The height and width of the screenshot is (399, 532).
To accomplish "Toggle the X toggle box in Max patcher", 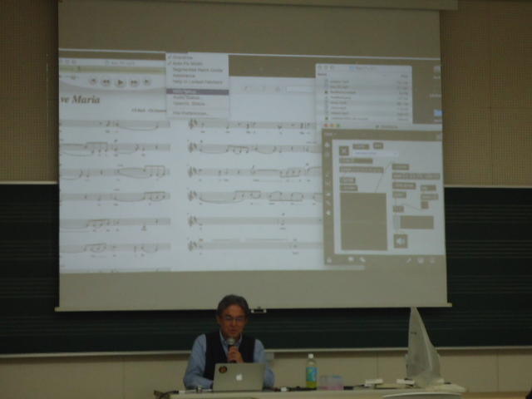I will click(x=343, y=150).
